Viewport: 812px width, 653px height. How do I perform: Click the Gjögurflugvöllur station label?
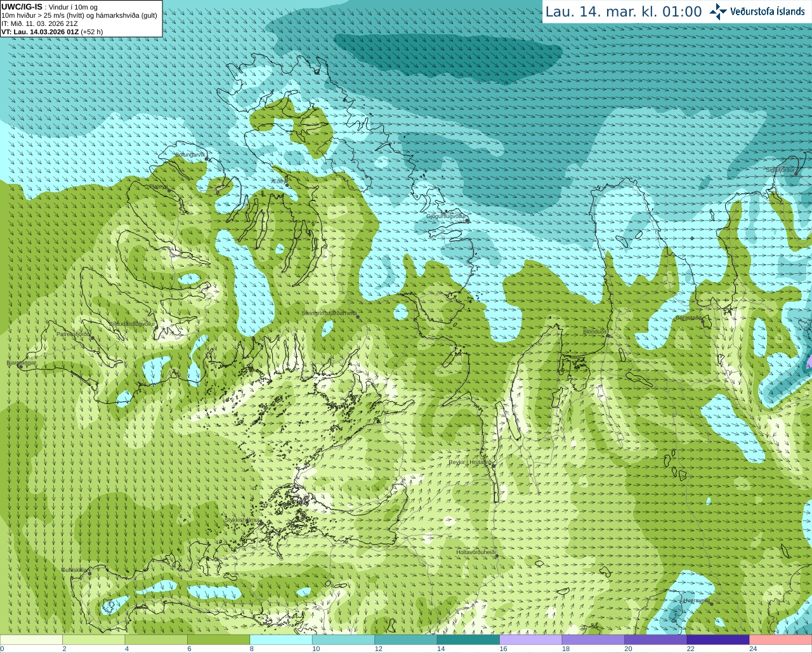pyautogui.click(x=447, y=216)
